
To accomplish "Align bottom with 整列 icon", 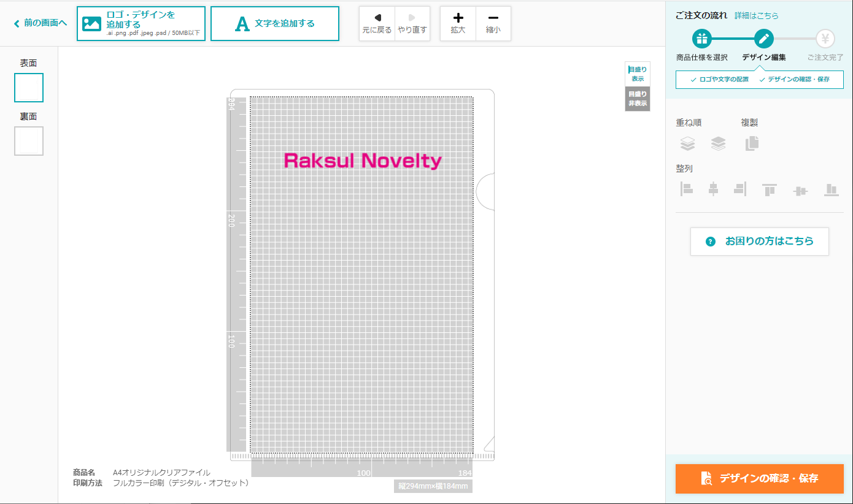I will tap(832, 189).
